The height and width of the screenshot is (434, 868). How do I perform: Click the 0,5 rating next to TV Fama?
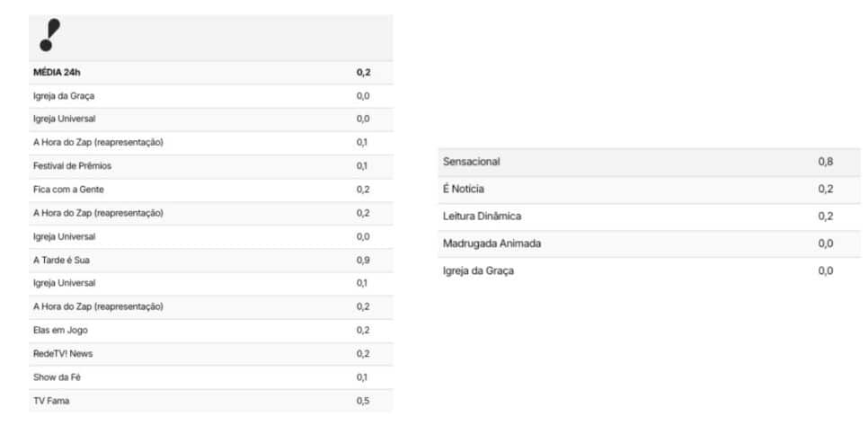[363, 401]
